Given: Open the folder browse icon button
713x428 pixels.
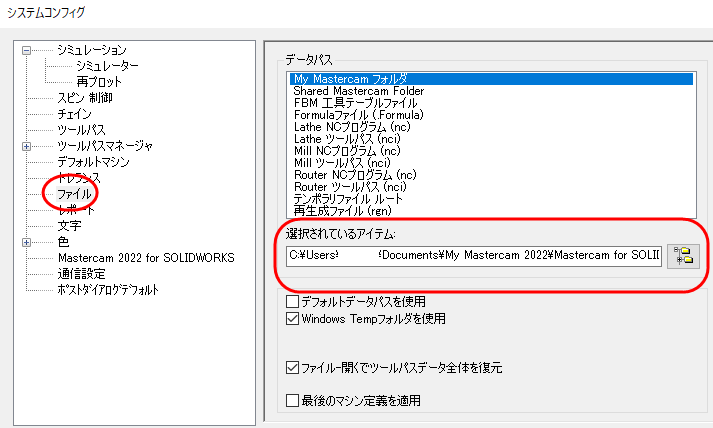Looking at the screenshot, I should pyautogui.click(x=683, y=256).
